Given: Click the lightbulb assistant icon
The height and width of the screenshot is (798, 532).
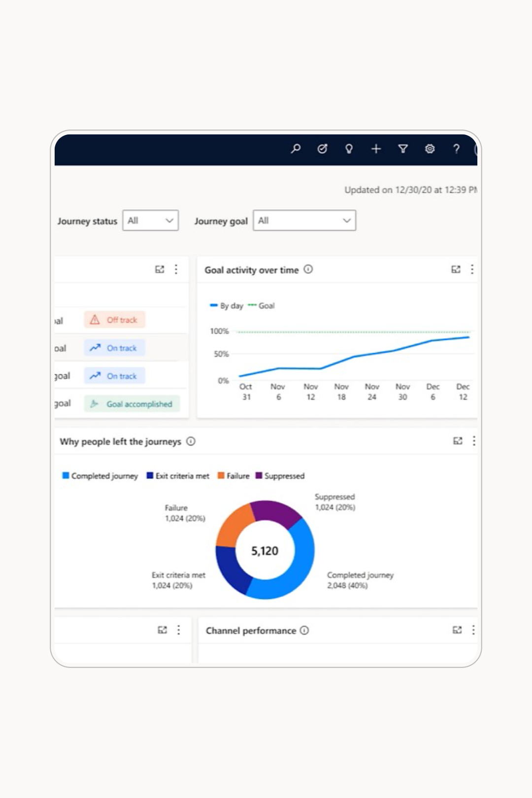Looking at the screenshot, I should [x=349, y=148].
